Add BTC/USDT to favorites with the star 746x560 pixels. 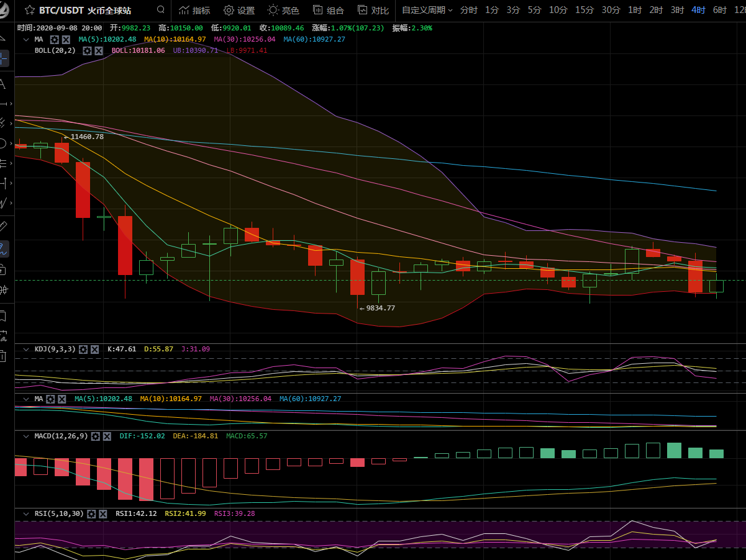coord(29,11)
